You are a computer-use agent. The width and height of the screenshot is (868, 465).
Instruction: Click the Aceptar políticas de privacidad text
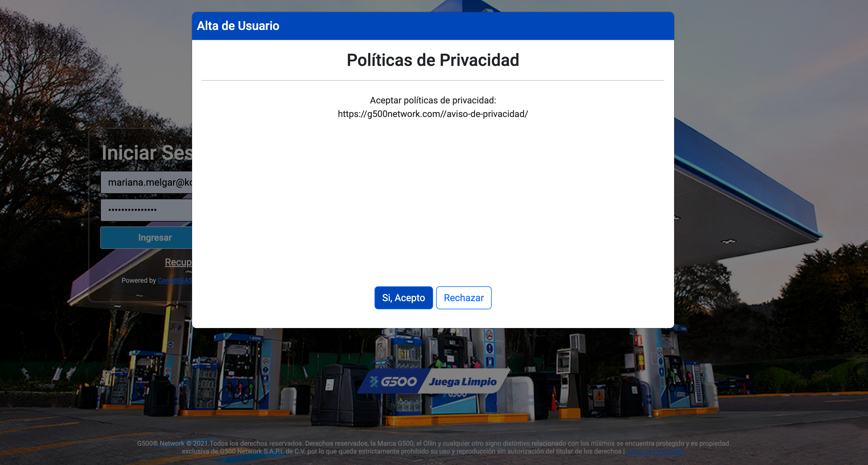433,100
